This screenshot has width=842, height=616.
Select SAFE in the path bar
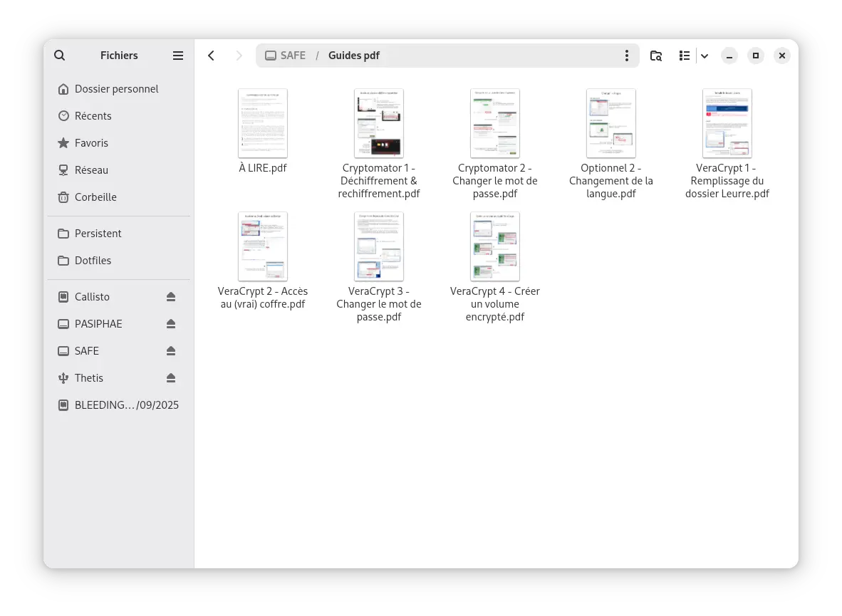[286, 56]
